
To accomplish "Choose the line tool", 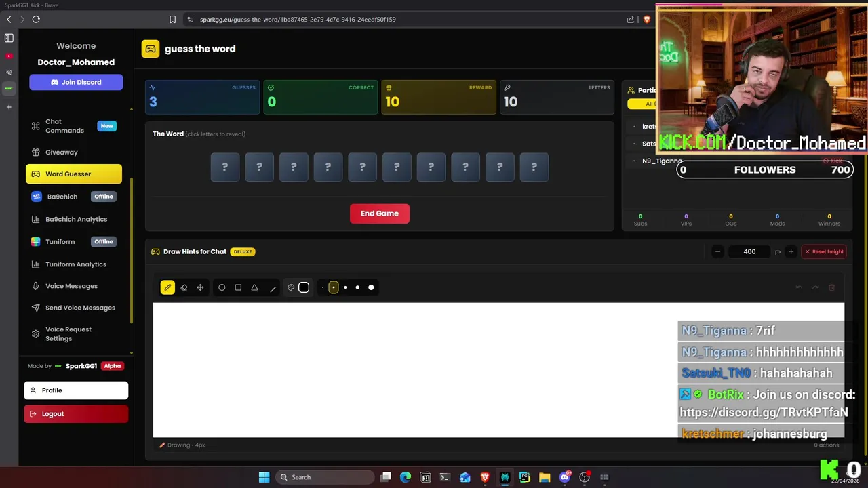I will (273, 288).
